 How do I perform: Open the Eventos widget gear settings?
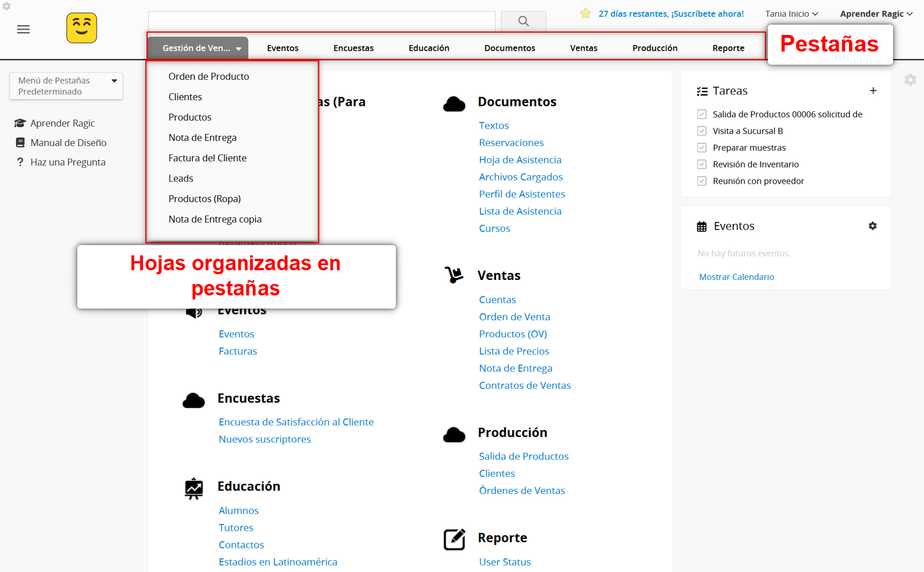[x=873, y=226]
